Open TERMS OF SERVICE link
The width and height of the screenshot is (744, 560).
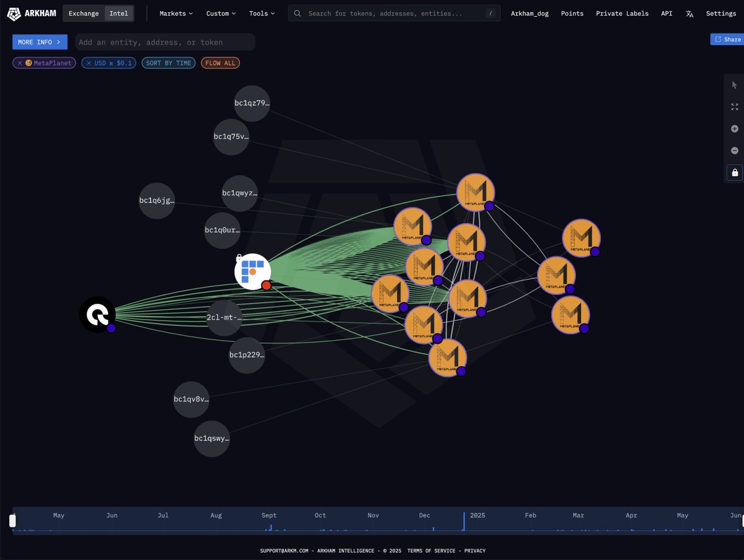[431, 551]
